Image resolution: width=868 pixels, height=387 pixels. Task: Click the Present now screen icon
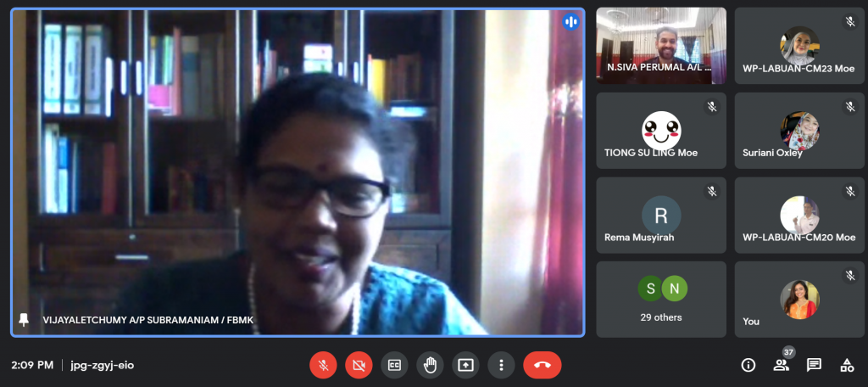[x=465, y=365]
